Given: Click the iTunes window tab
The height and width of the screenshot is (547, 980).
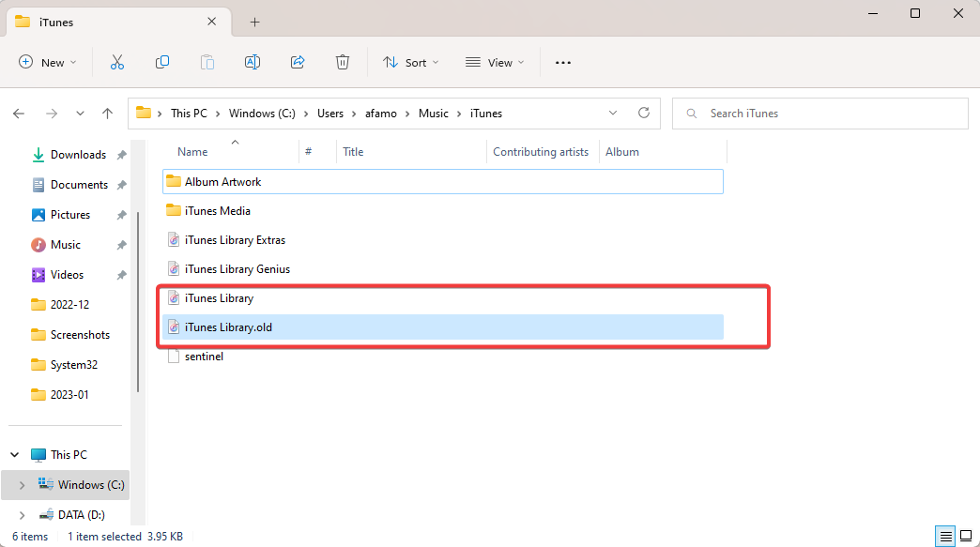Looking at the screenshot, I should point(119,22).
